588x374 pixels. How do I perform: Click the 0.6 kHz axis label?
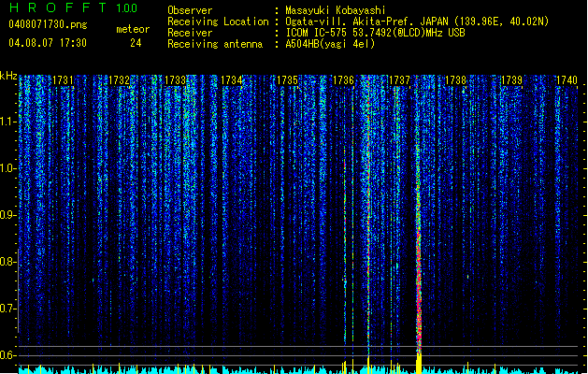coord(7,355)
